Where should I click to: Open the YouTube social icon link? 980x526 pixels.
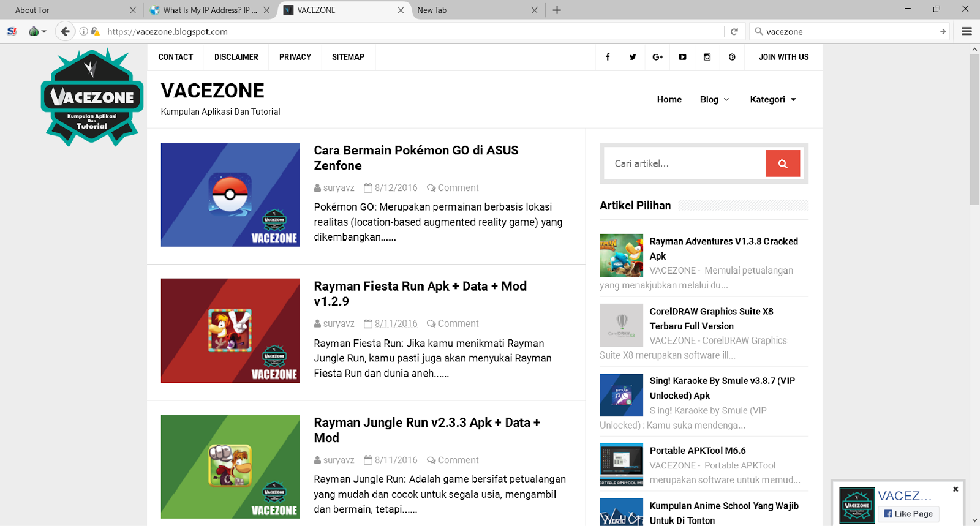coord(682,57)
